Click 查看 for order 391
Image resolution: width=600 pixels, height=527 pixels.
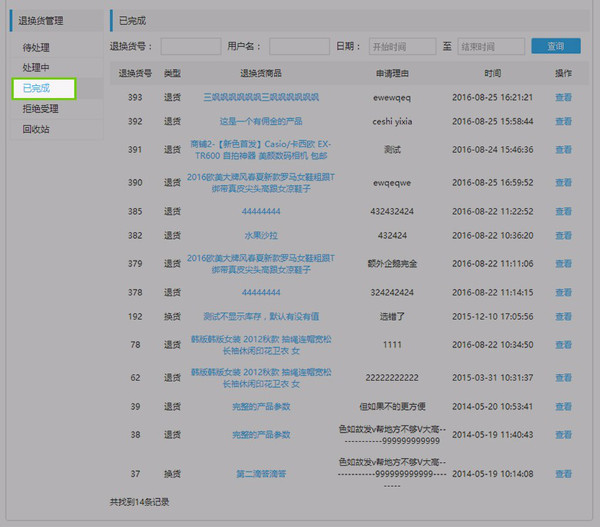point(563,150)
